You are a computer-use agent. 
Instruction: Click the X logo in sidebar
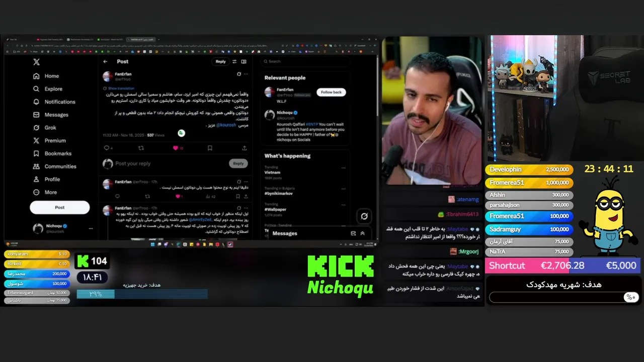coord(36,62)
